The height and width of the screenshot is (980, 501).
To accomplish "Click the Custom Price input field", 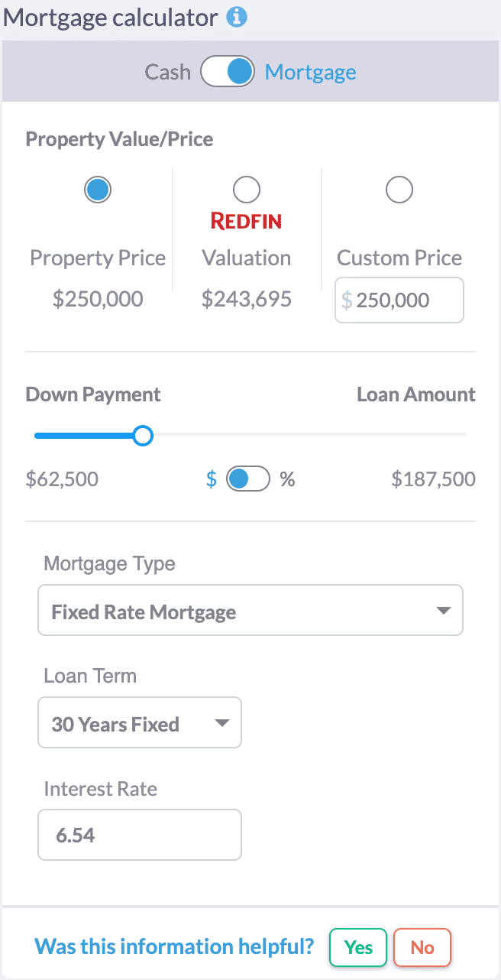I will click(399, 300).
